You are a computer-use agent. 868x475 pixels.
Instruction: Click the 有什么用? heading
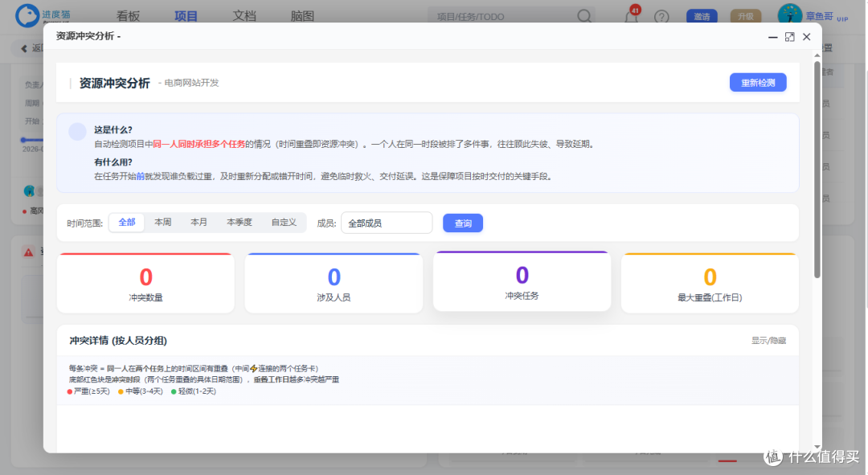point(113,162)
